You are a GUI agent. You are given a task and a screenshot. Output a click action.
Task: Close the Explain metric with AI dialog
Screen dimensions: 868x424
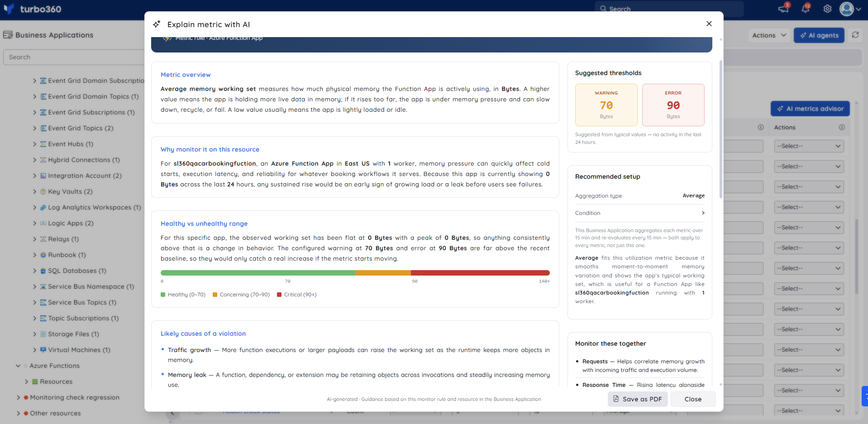click(709, 24)
